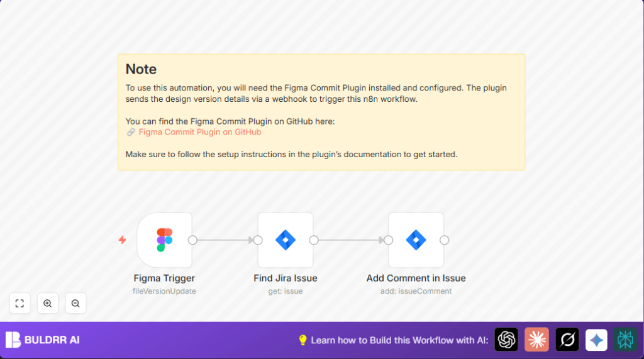
Task: Click the 'get: issue' subtitle text
Action: click(x=286, y=291)
